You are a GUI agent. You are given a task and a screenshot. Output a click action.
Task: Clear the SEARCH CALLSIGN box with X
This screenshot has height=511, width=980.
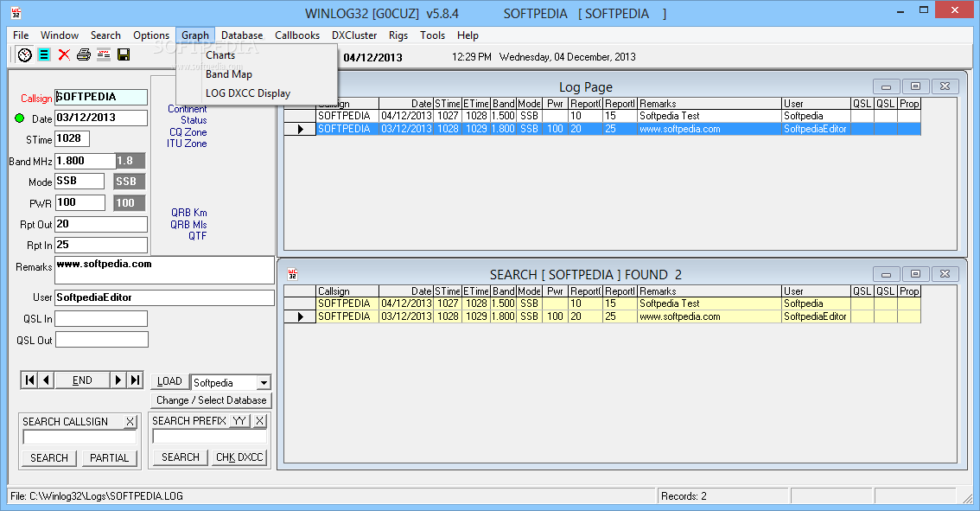tap(130, 422)
